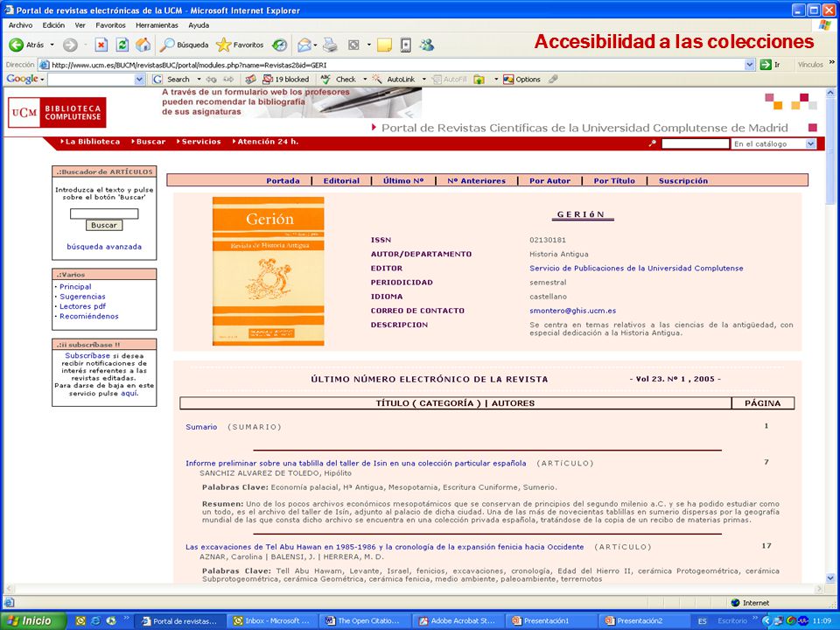The height and width of the screenshot is (630, 840).
Task: Click the catalog search input in the red bar
Action: click(696, 143)
